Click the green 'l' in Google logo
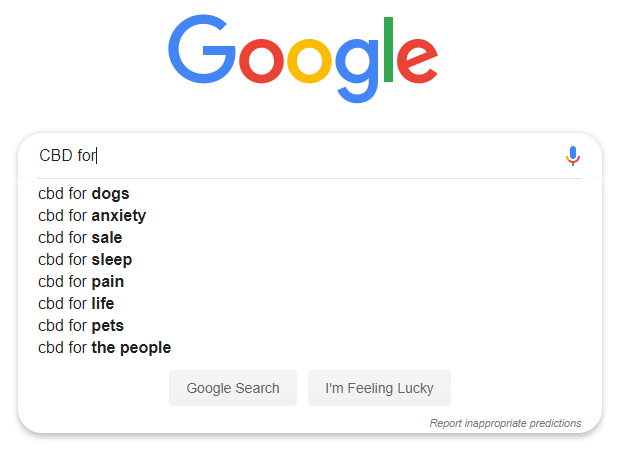This screenshot has height=454, width=623. pos(387,49)
